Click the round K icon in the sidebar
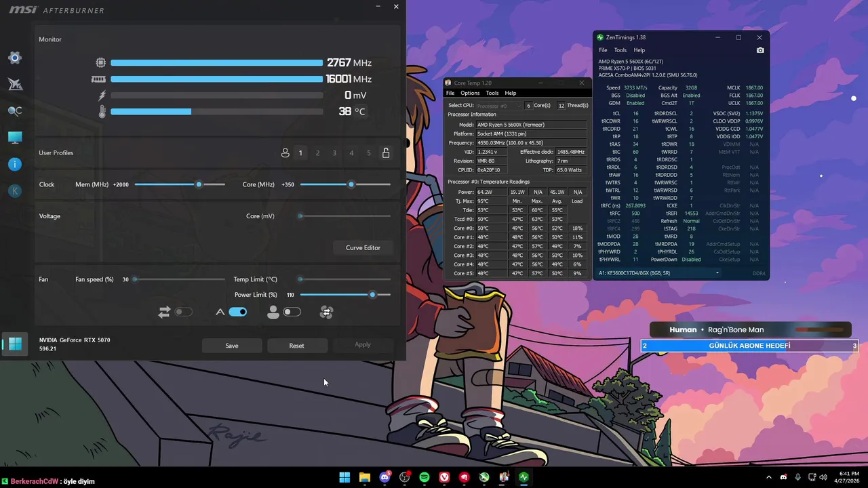The width and height of the screenshot is (868, 488). coord(15,191)
